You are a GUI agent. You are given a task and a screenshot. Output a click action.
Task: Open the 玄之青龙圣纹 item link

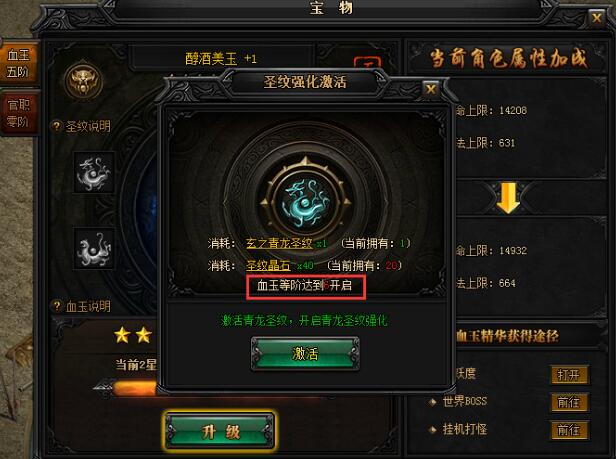[279, 244]
